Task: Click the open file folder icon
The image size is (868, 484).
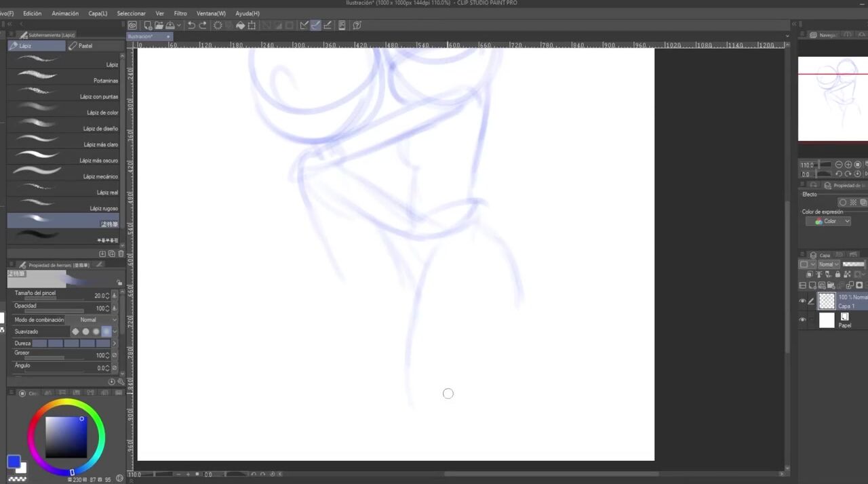Action: pos(158,26)
